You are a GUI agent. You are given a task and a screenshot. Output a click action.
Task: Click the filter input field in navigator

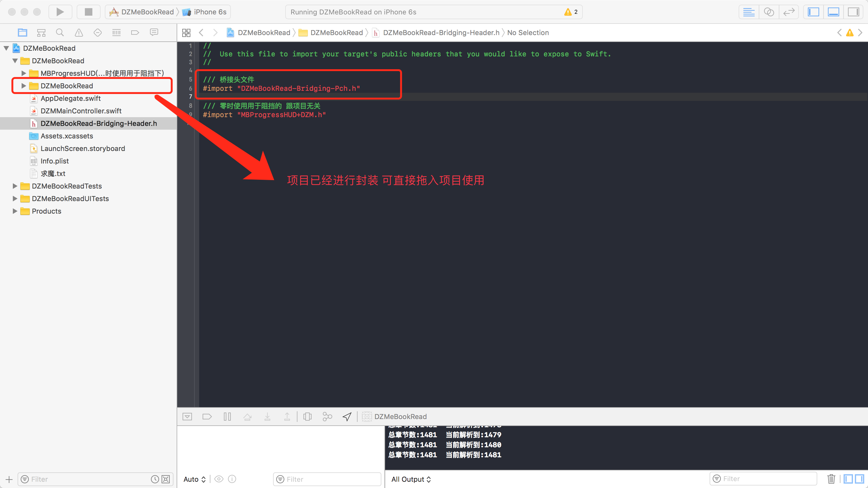pos(92,479)
